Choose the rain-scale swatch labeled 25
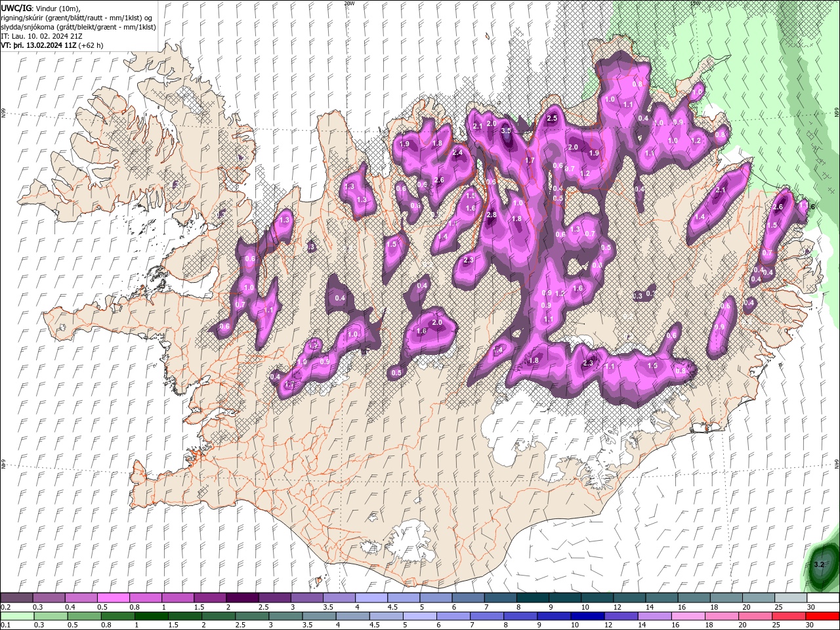840x630 pixels. [788, 616]
